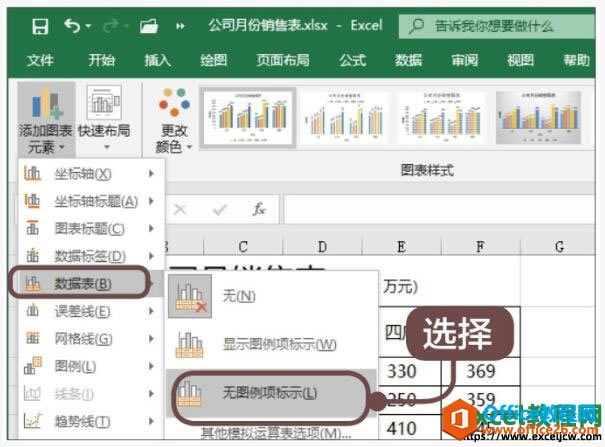Image resolution: width=605 pixels, height=447 pixels.
Task: Switch to the 绘图 ribbon tab
Action: (x=213, y=61)
